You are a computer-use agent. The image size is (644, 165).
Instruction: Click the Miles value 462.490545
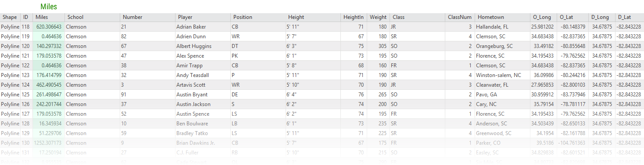48,85
